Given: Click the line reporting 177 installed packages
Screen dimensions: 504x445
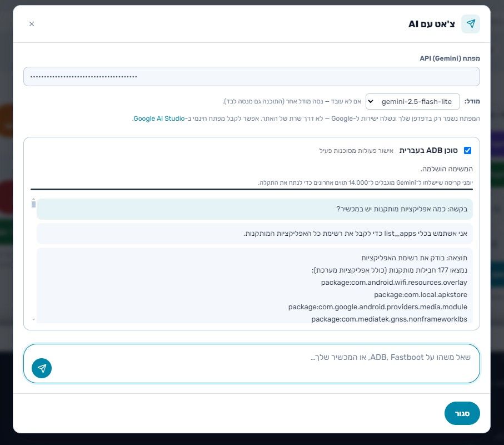Looking at the screenshot, I should point(389,270).
